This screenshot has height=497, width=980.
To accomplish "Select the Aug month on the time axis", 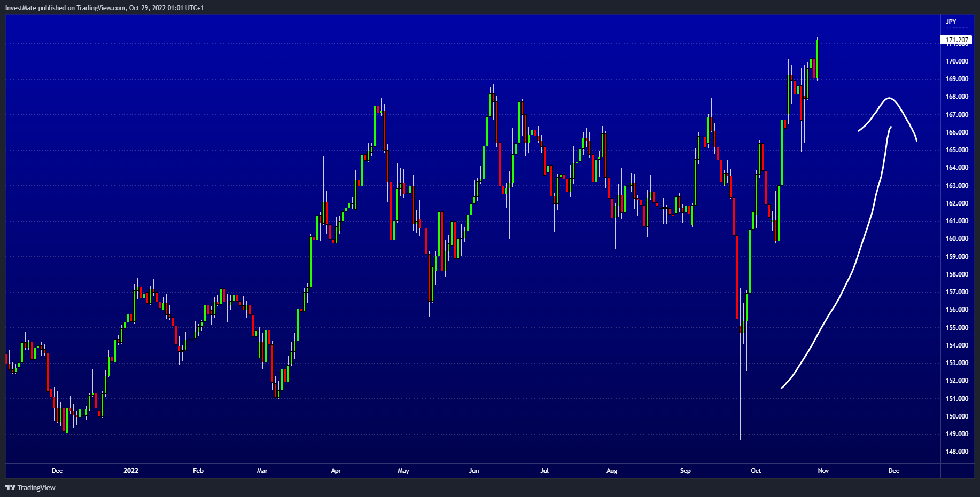I will pyautogui.click(x=612, y=471).
